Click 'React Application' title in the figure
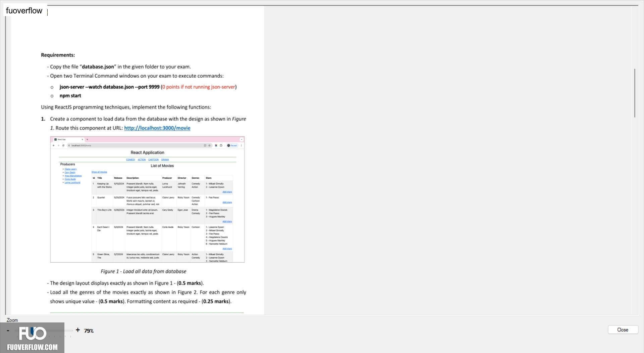Image resolution: width=644 pixels, height=353 pixels. (147, 152)
